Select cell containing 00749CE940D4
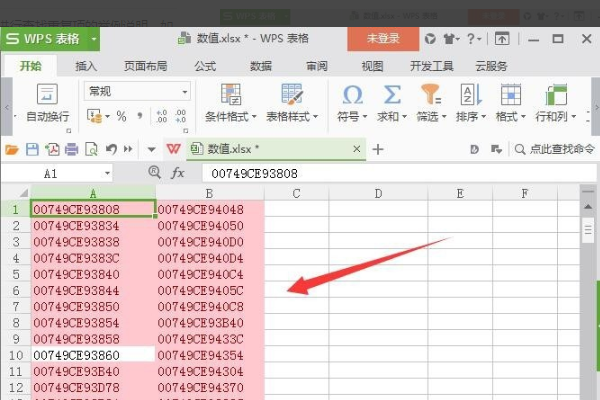 pyautogui.click(x=210, y=258)
